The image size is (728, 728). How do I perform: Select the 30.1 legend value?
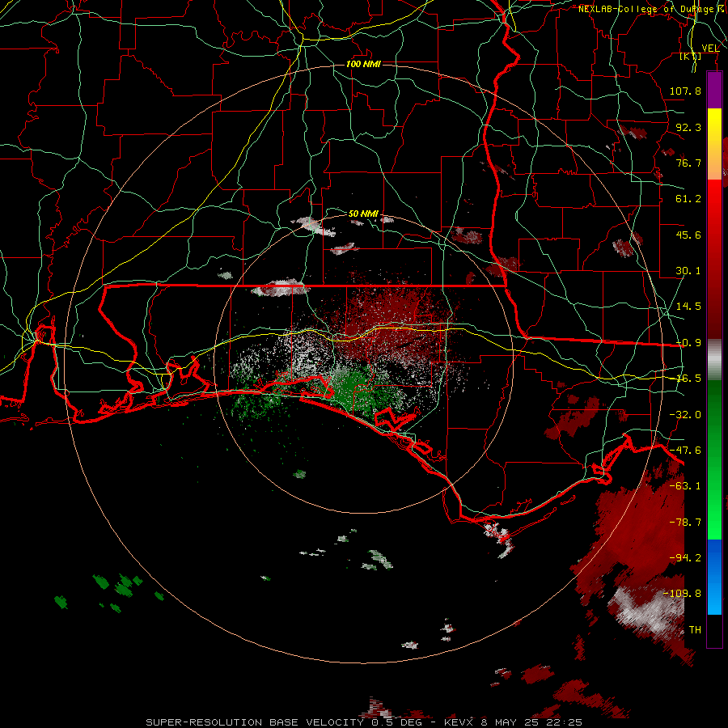coord(688,271)
